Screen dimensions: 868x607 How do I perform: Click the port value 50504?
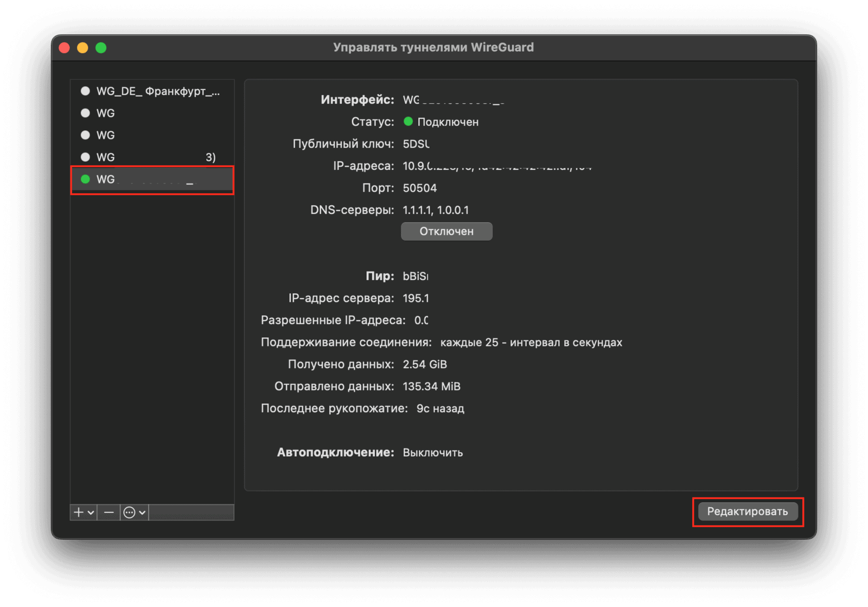[x=419, y=188]
